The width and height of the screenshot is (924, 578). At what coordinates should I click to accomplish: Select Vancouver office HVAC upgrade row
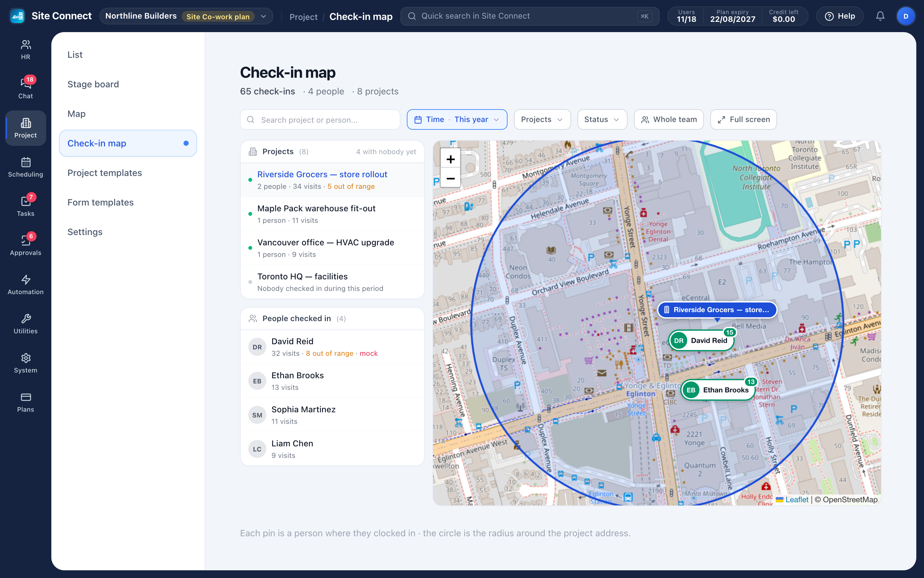click(332, 248)
